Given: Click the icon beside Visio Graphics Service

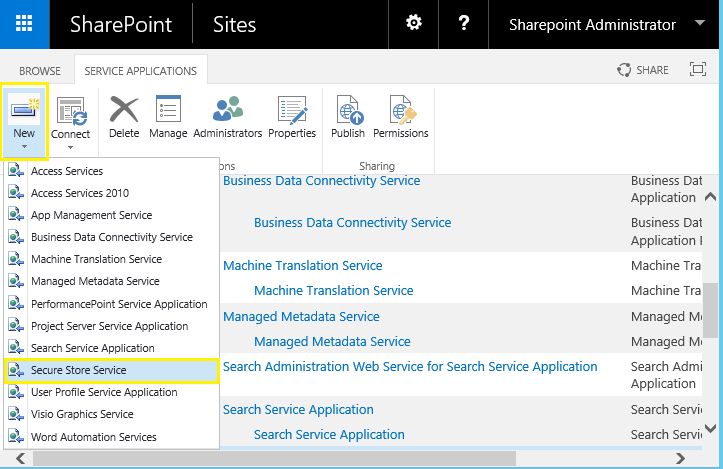Looking at the screenshot, I should (x=16, y=414).
